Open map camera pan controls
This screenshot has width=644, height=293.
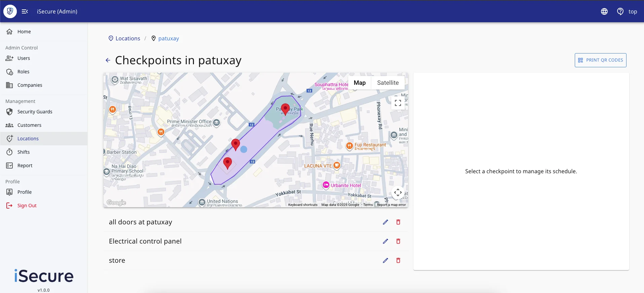pyautogui.click(x=398, y=193)
